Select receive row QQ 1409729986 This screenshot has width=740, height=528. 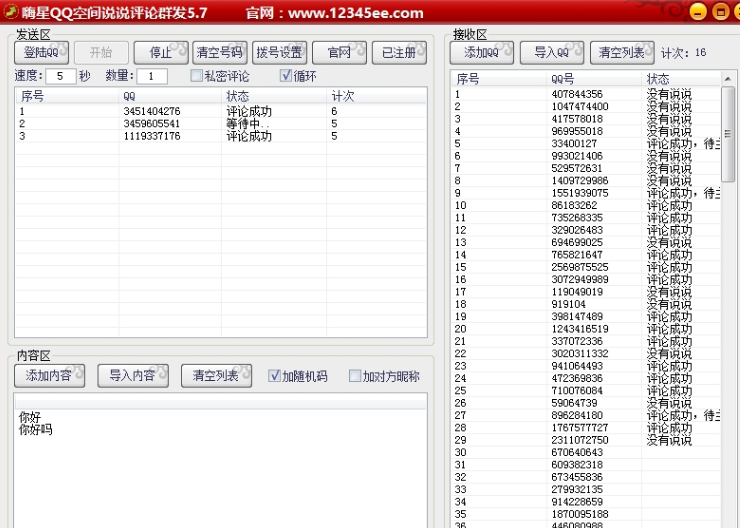(586, 180)
